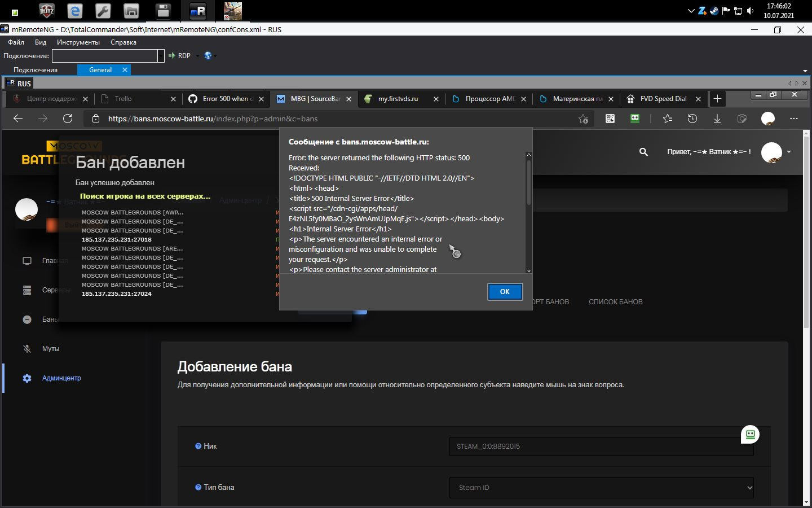Image resolution: width=812 pixels, height=508 pixels.
Task: Open the globe connections dropdown
Action: [210, 56]
